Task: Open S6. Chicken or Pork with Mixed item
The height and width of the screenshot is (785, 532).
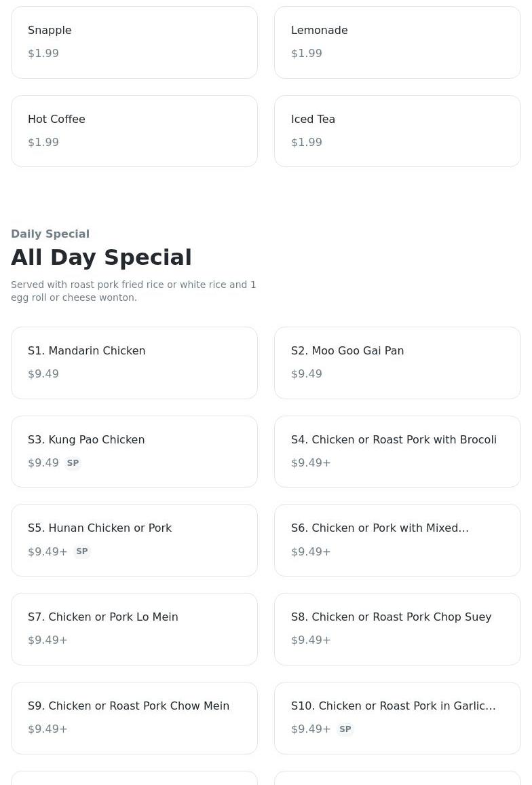Action: coord(397,540)
